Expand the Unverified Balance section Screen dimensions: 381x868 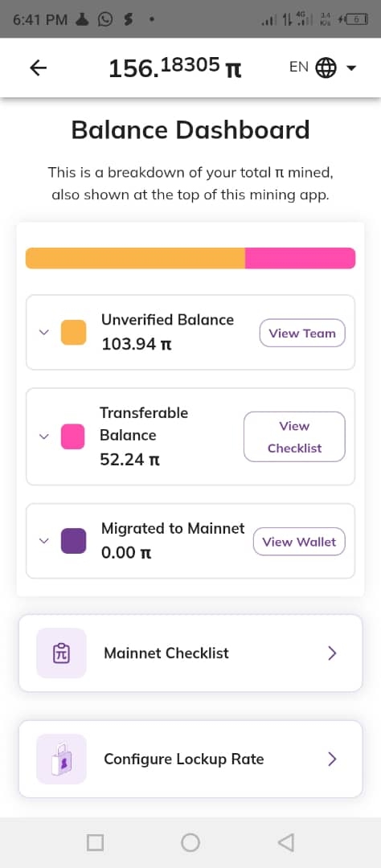43,332
